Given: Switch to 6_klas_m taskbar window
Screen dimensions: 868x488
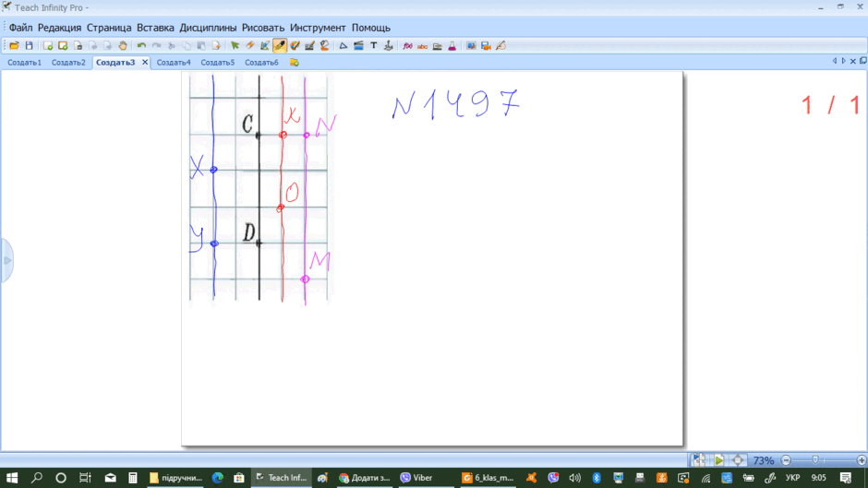Looking at the screenshot, I should click(x=488, y=478).
